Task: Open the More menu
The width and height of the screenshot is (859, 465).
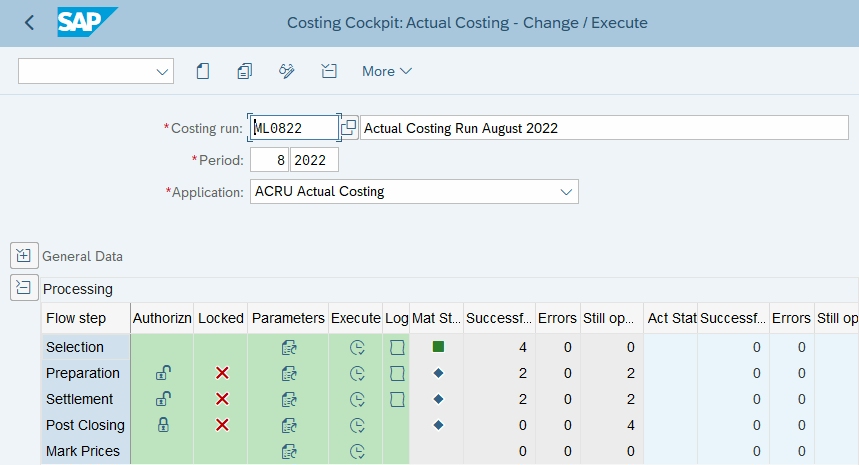Action: click(386, 71)
